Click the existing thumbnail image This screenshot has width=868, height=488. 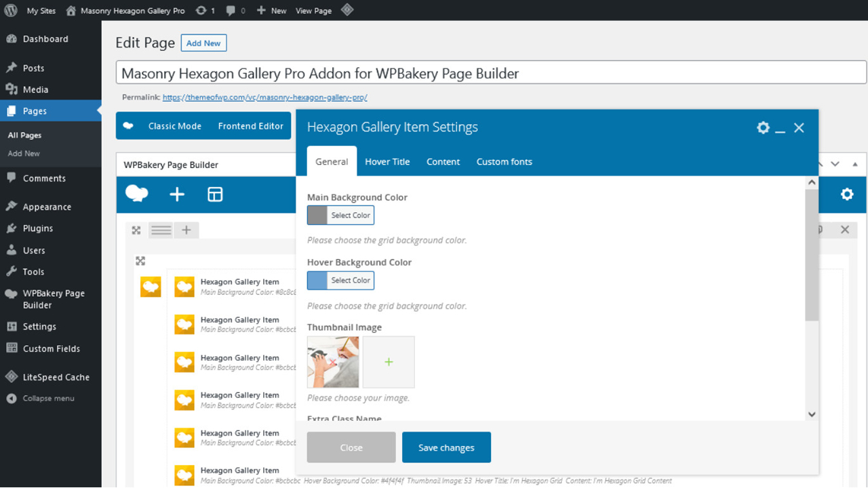pyautogui.click(x=333, y=362)
